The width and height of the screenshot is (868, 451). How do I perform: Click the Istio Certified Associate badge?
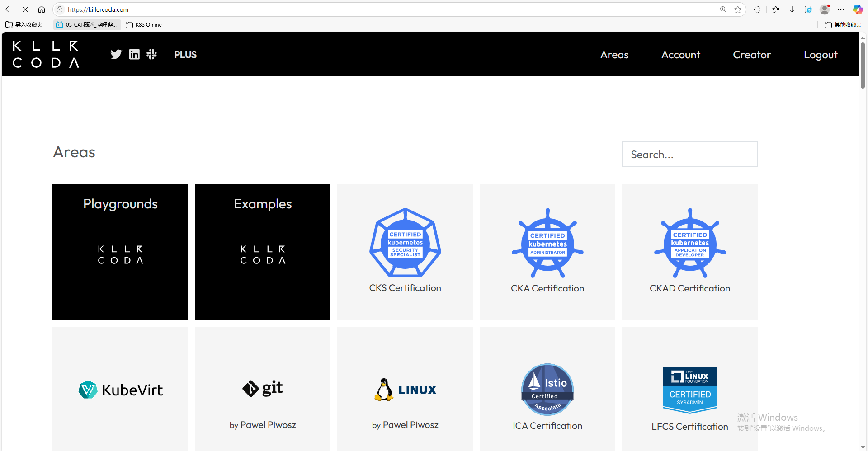(x=547, y=390)
